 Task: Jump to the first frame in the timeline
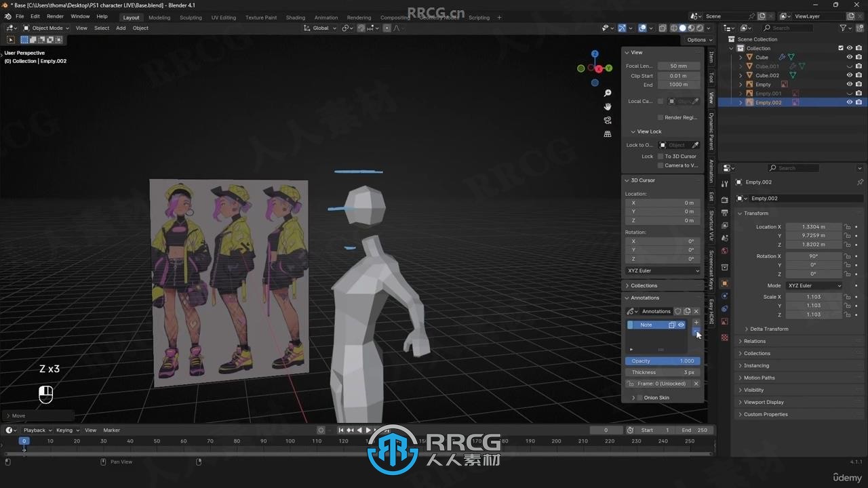[x=341, y=430]
